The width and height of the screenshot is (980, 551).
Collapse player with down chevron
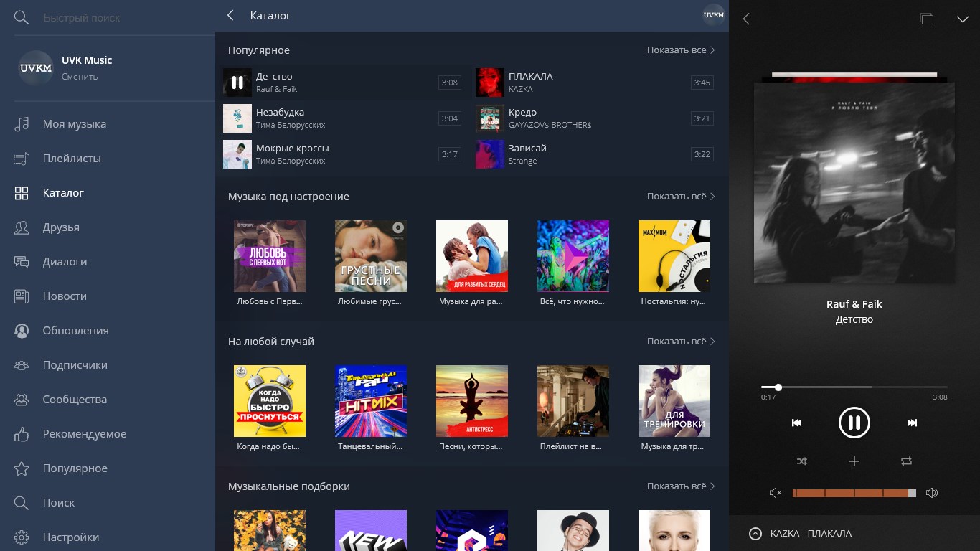click(x=963, y=19)
